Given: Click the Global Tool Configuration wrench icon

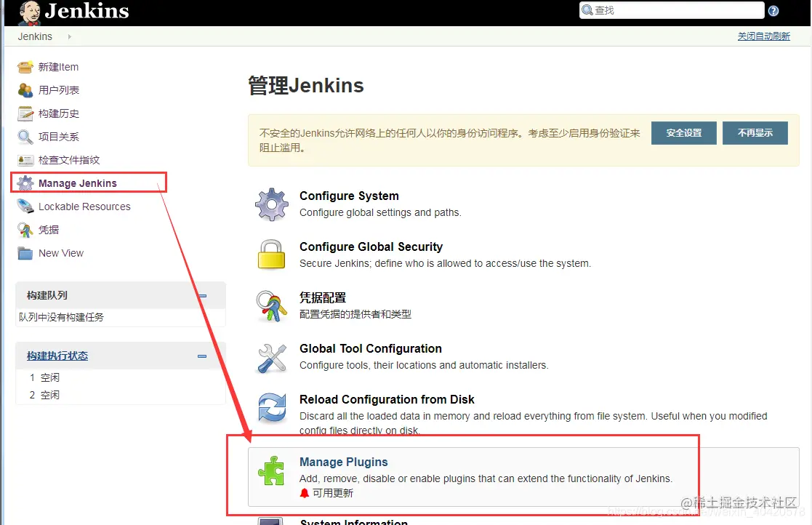Looking at the screenshot, I should tap(272, 358).
